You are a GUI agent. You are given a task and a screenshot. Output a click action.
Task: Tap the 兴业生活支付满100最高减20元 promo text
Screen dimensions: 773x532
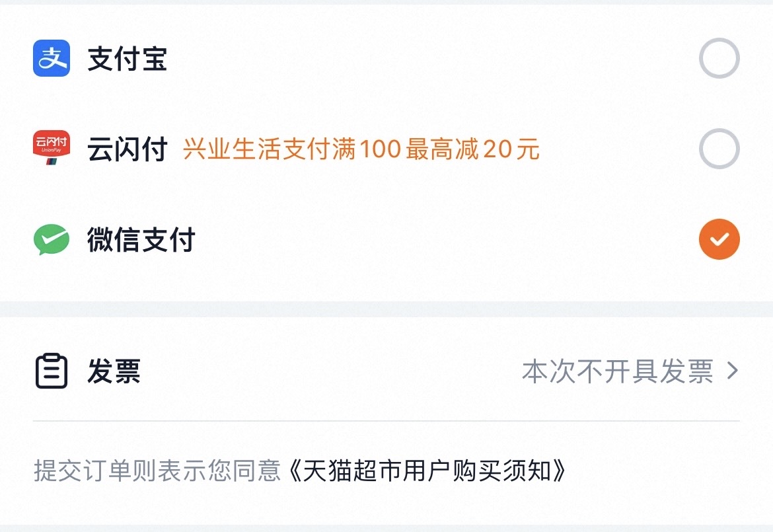click(361, 150)
